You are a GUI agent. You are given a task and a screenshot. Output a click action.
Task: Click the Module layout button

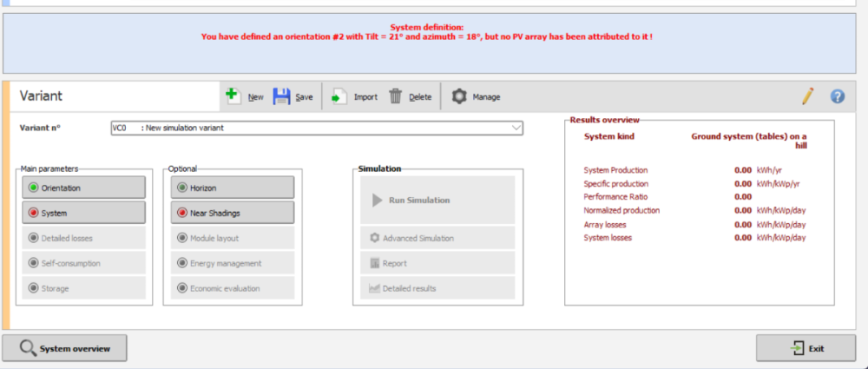click(x=232, y=238)
